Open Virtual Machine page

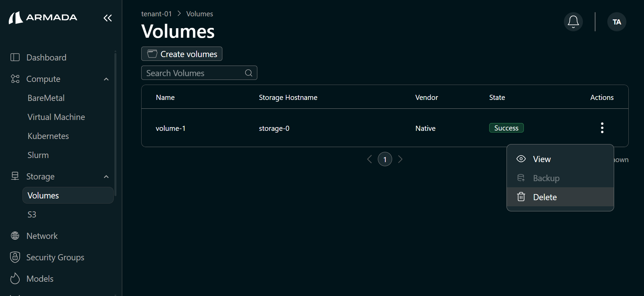click(56, 117)
